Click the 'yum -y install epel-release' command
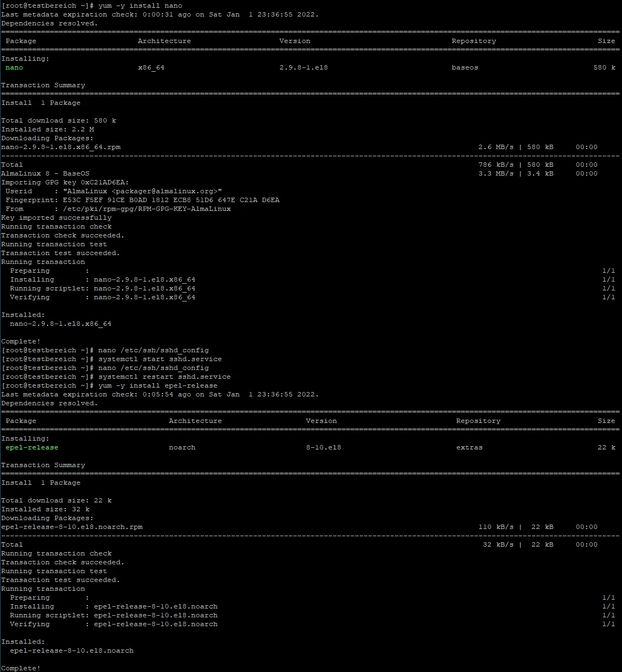Image resolution: width=622 pixels, height=672 pixels. (x=157, y=385)
